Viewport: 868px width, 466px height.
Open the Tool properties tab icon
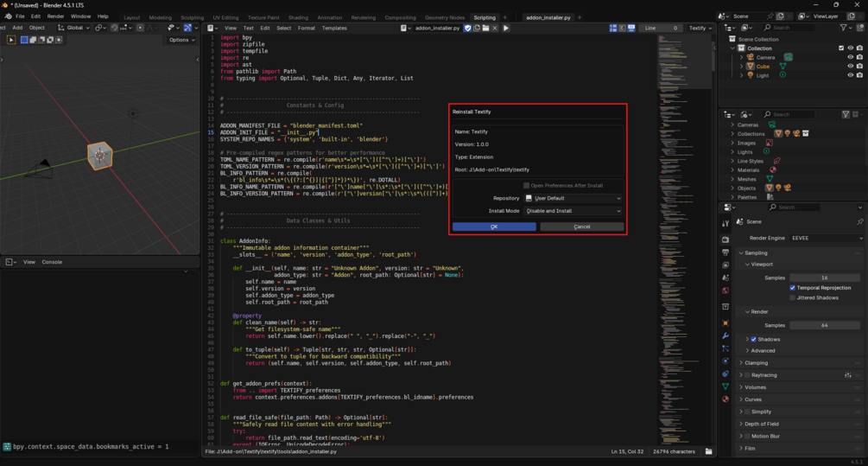pyautogui.click(x=725, y=223)
